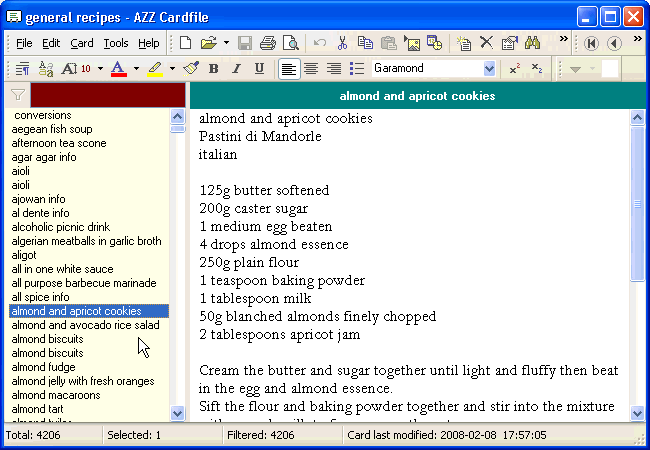This screenshot has width=650, height=450.
Task: Apply red font color with the A icon
Action: (x=119, y=68)
